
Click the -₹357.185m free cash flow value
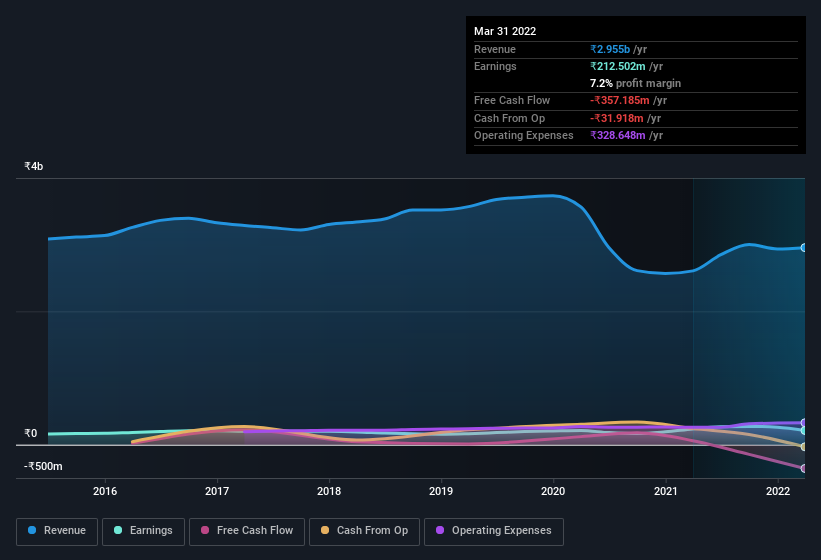coord(620,100)
